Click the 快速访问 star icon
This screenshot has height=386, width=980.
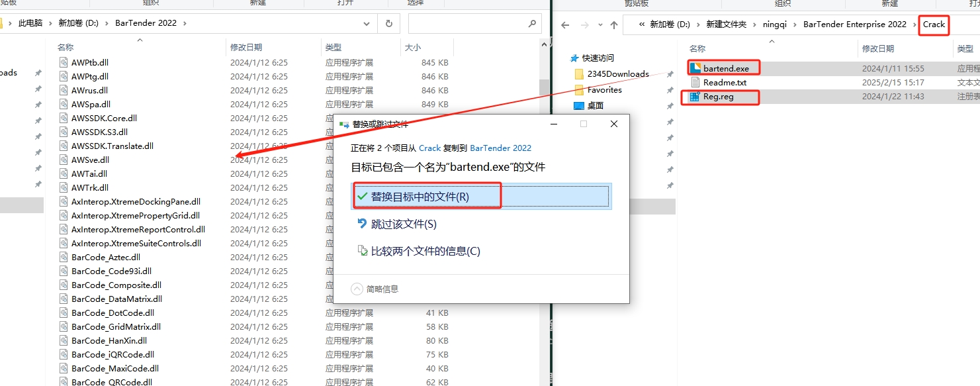574,58
